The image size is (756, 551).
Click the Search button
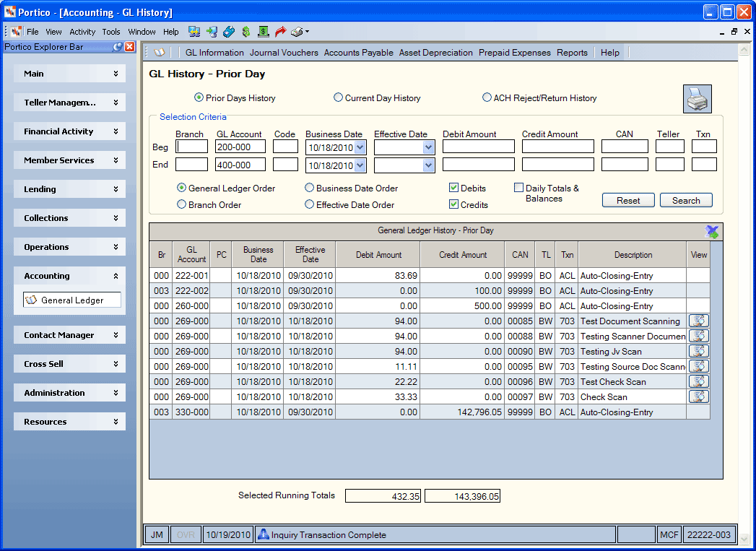click(x=686, y=201)
